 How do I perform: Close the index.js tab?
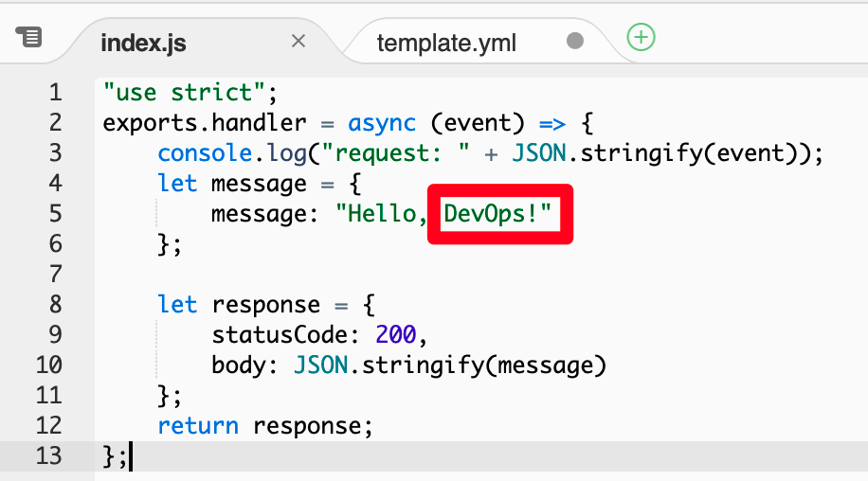click(298, 41)
